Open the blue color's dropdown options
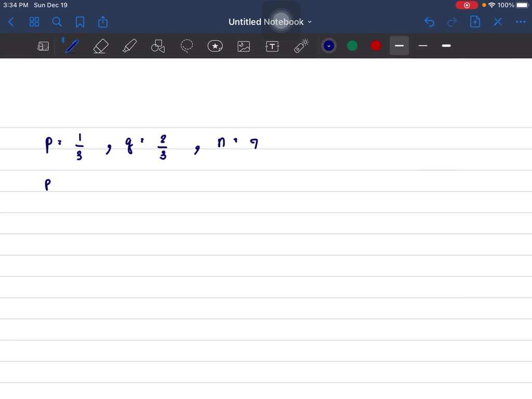 click(x=329, y=46)
